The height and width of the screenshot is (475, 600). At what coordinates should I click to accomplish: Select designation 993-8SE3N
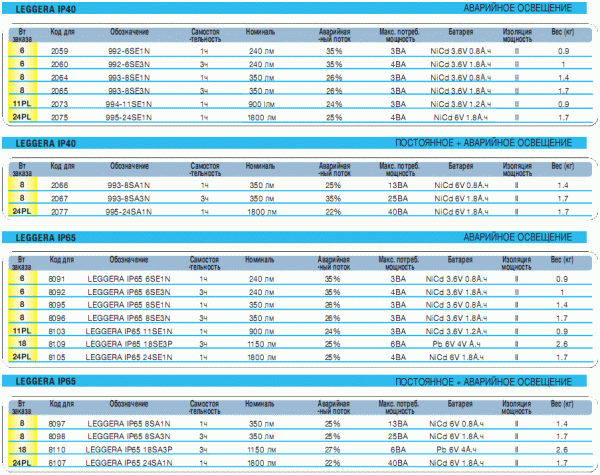[x=129, y=91]
